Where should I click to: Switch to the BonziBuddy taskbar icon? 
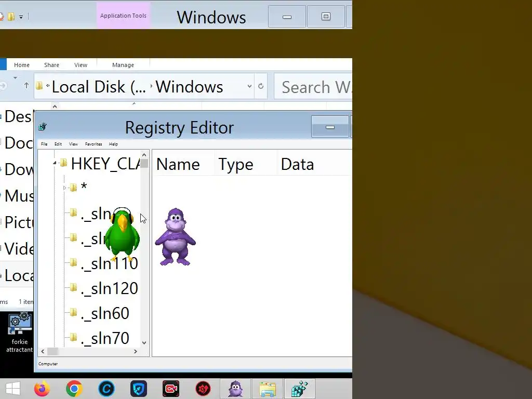[x=235, y=389]
